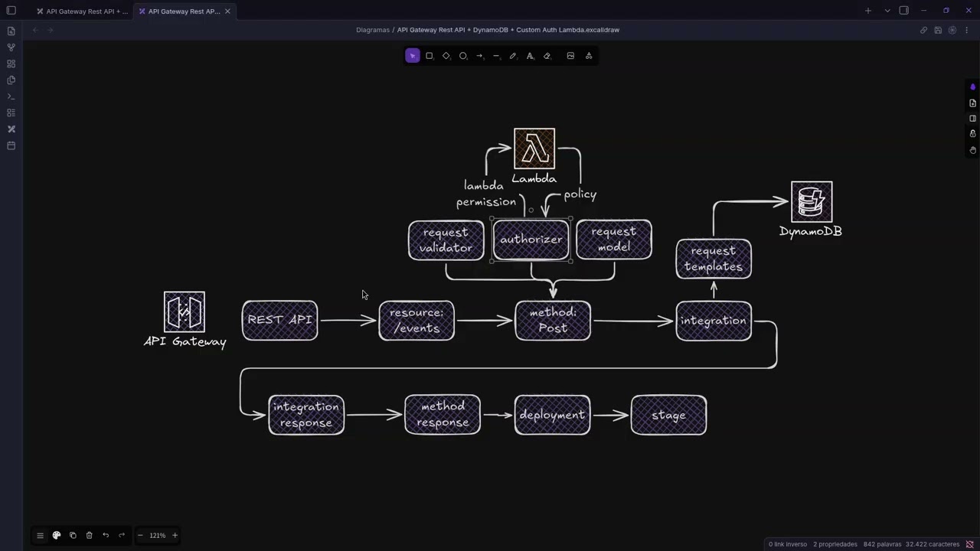Select the freehand Pencil tool
980x551 pixels.
point(513,56)
